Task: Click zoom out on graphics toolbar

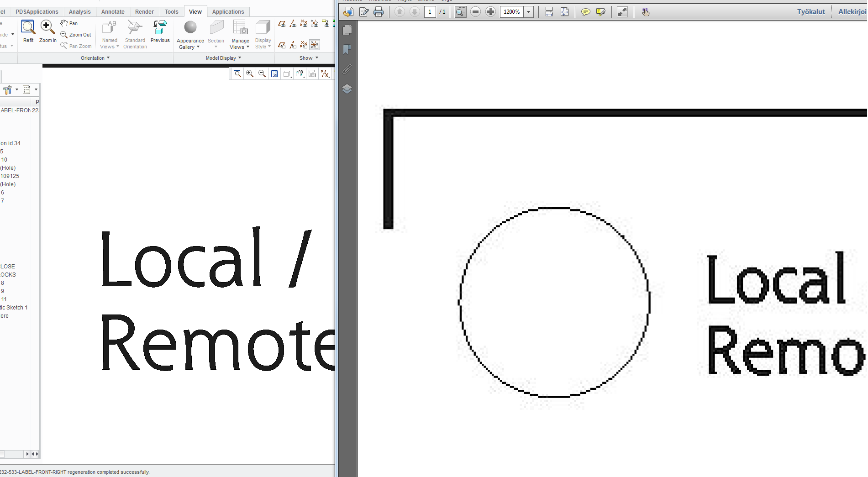Action: 262,73
